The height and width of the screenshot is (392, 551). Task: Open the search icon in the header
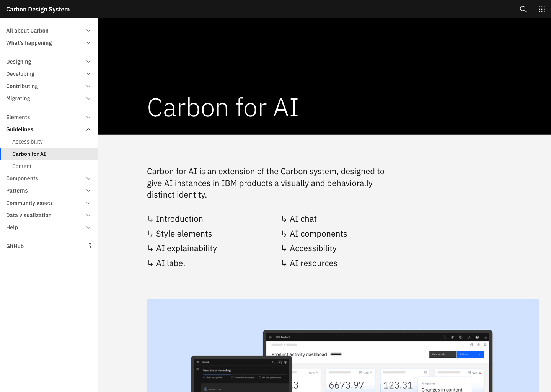click(523, 9)
